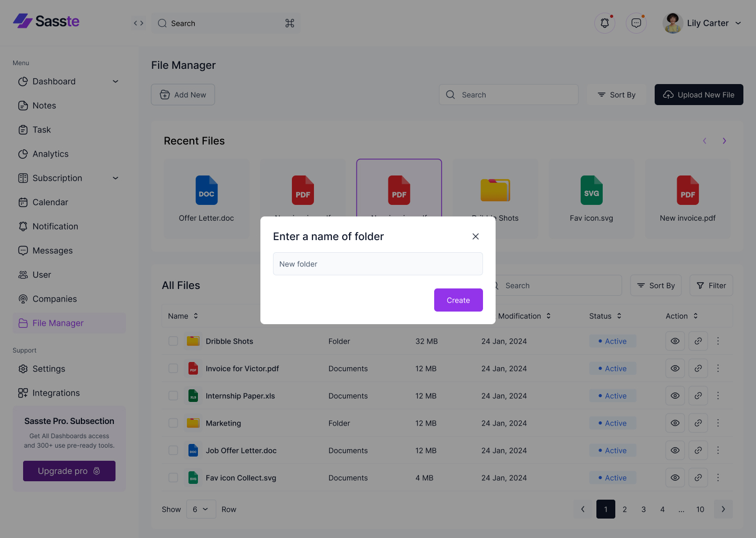Open more options for Internship Paper.xls
Viewport: 756px width, 538px height.
coord(718,396)
